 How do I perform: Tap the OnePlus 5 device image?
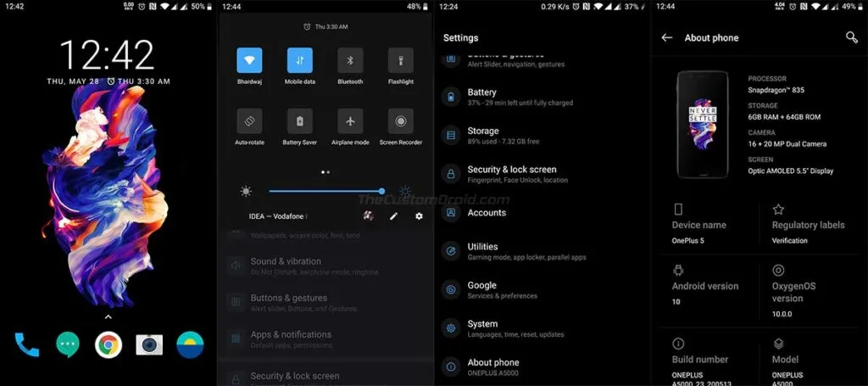tap(703, 125)
